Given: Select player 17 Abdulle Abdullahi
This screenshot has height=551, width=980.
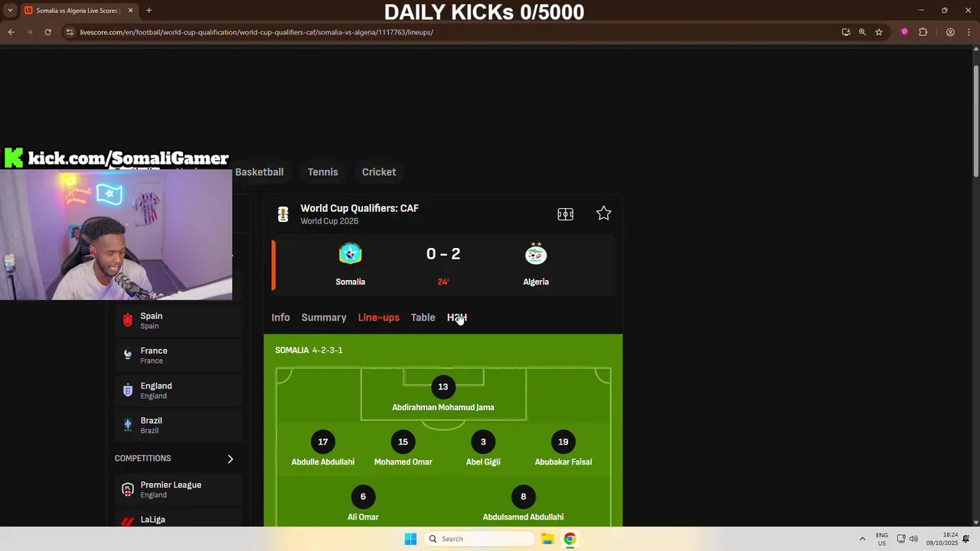Looking at the screenshot, I should click(323, 450).
